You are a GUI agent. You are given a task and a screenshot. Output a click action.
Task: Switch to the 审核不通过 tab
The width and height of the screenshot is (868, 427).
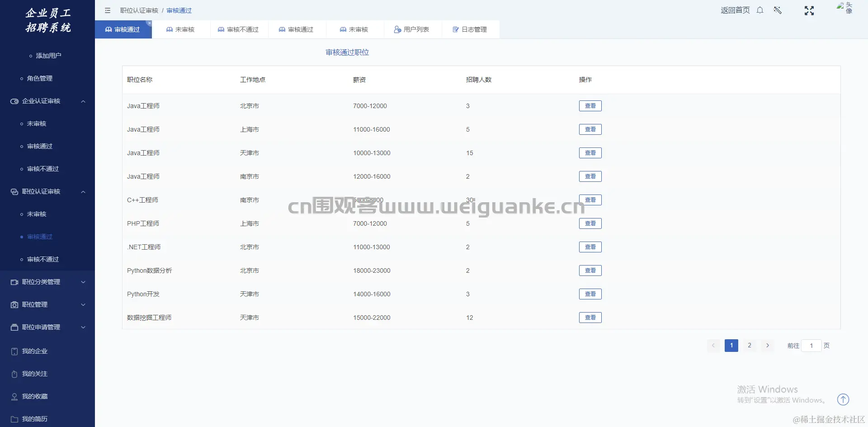pyautogui.click(x=239, y=29)
